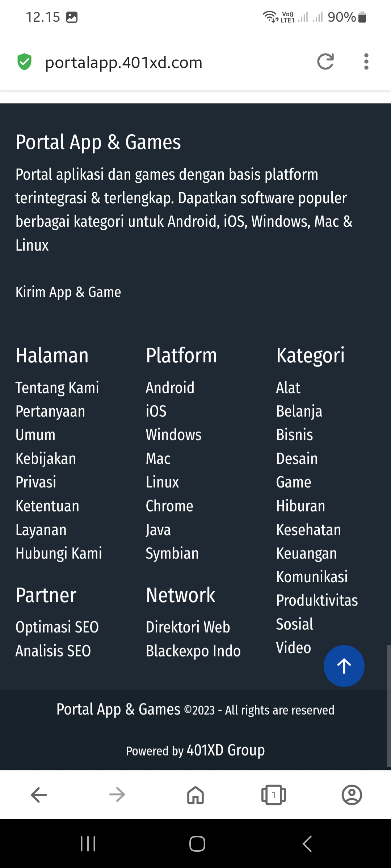The height and width of the screenshot is (868, 391).
Task: Select the Produktivitas category
Action: (x=317, y=600)
